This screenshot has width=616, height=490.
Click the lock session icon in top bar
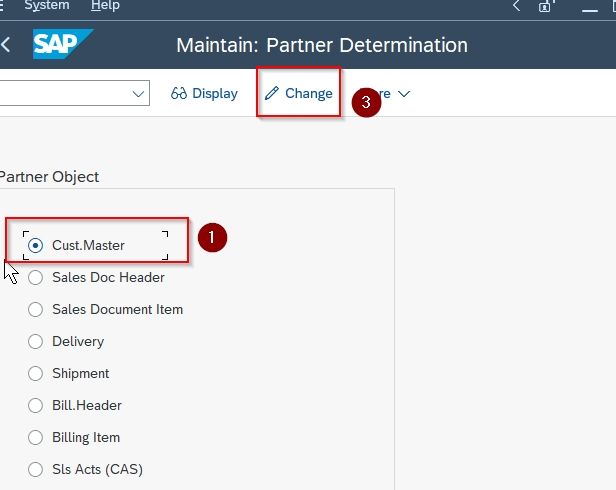pos(546,6)
